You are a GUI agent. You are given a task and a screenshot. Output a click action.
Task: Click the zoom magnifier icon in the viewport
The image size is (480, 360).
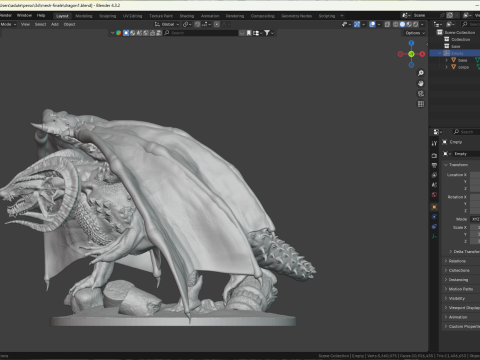pos(421,73)
